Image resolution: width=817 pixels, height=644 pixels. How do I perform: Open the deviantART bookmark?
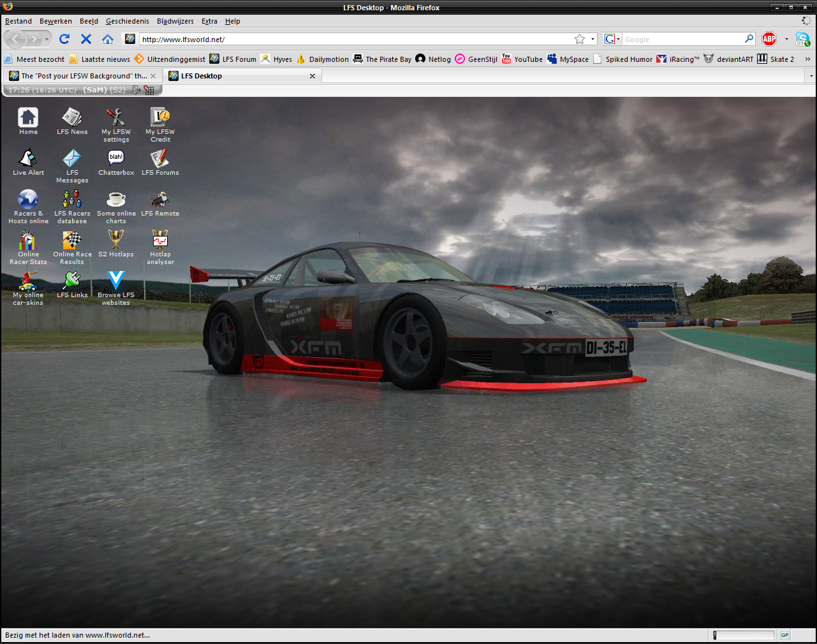(728, 59)
